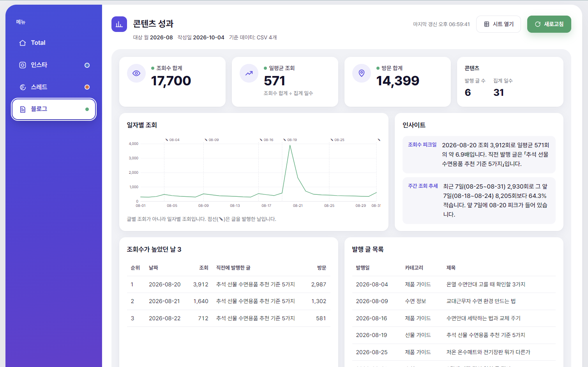Viewport: 588px width, 367px height.
Task: Click the 직전에 발행한 글 column header
Action: [x=233, y=268]
